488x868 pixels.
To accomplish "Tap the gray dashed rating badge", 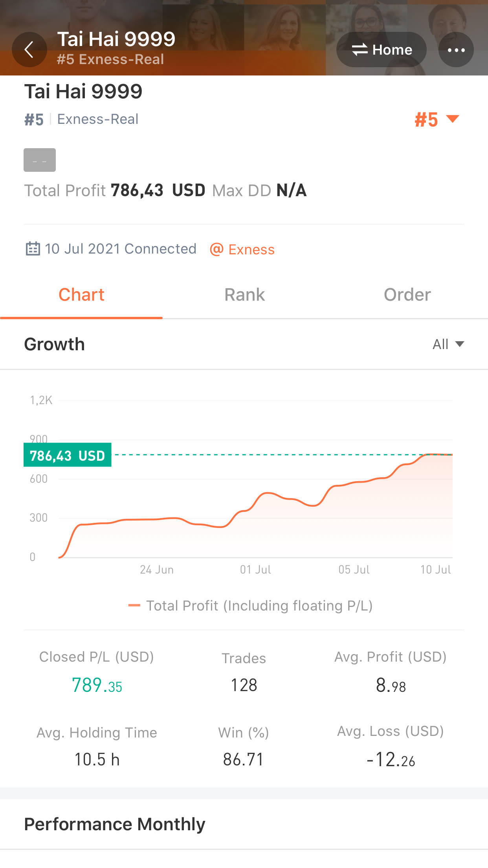I will (x=40, y=160).
